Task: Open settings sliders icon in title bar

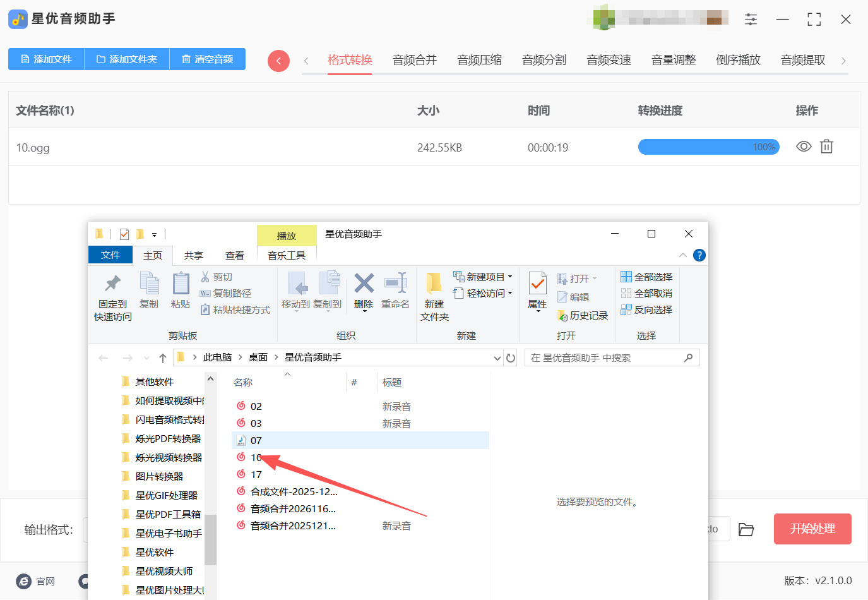Action: click(751, 20)
